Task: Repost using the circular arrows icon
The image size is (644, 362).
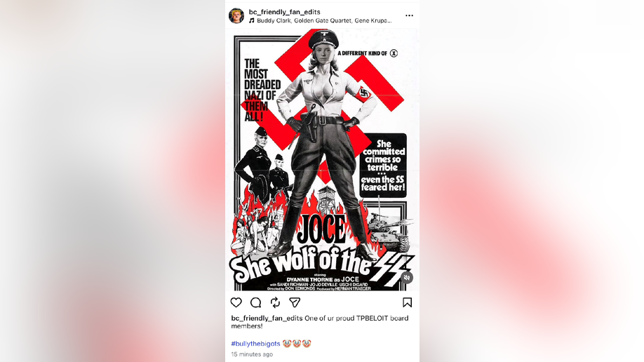Action: coord(275,302)
